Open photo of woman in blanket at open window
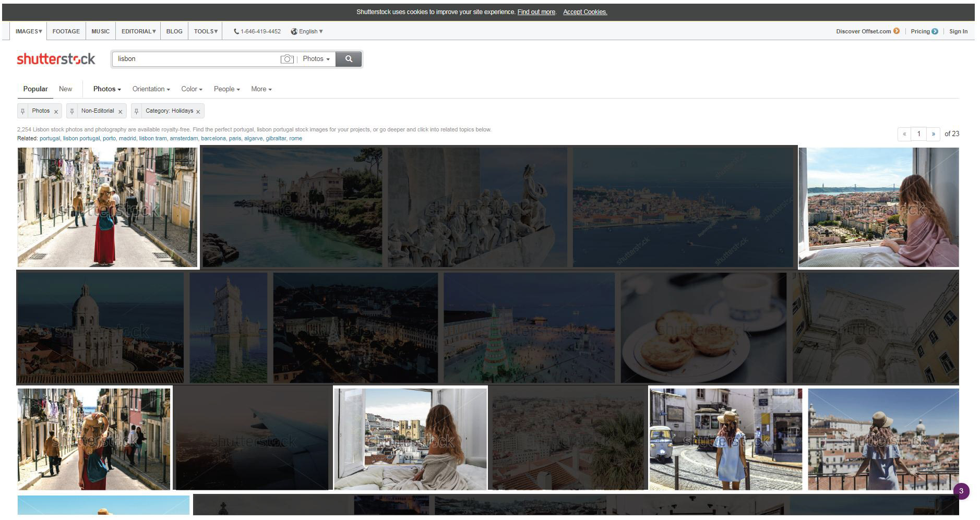The width and height of the screenshot is (980, 520). tap(410, 439)
